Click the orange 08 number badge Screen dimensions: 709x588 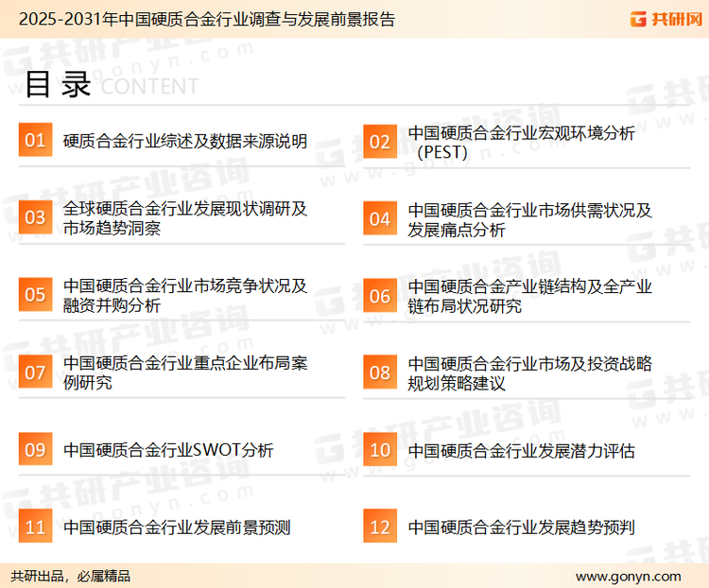(380, 372)
